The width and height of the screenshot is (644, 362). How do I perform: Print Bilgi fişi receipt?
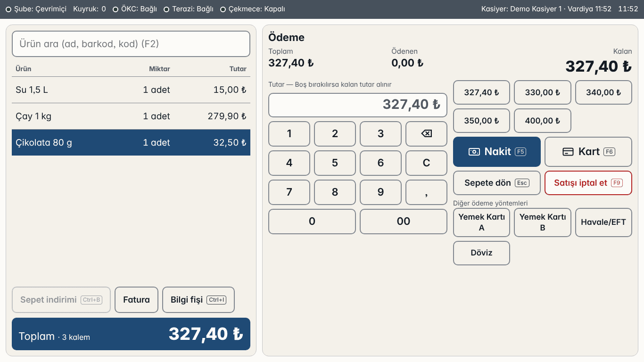198,300
